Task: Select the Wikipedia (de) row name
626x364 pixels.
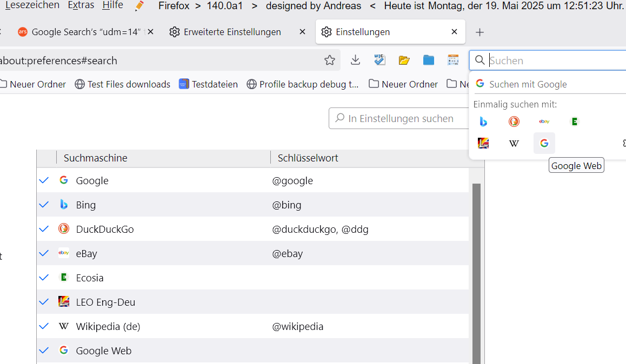Action: pyautogui.click(x=108, y=327)
